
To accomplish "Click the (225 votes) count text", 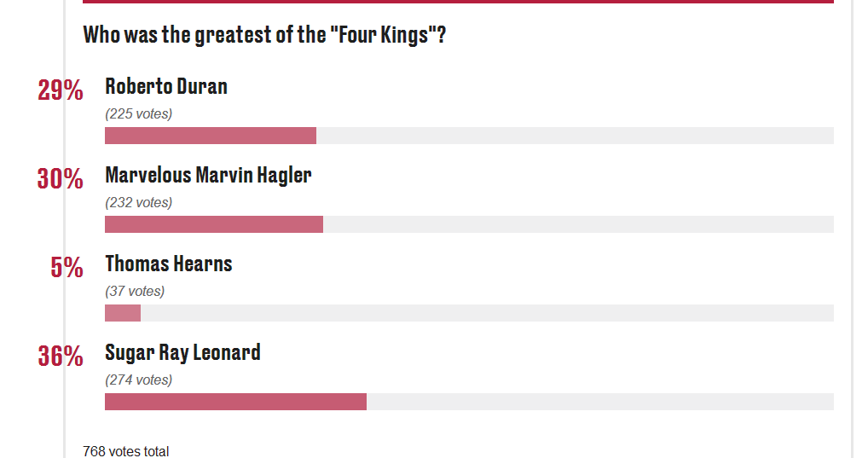I will [138, 114].
